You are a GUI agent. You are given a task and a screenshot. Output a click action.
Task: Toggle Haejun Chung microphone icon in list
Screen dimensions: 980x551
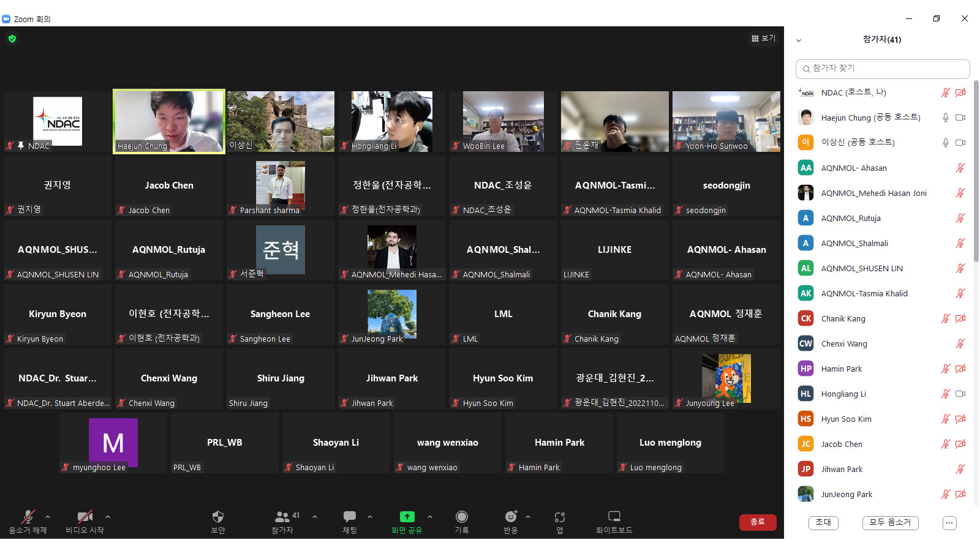point(946,118)
